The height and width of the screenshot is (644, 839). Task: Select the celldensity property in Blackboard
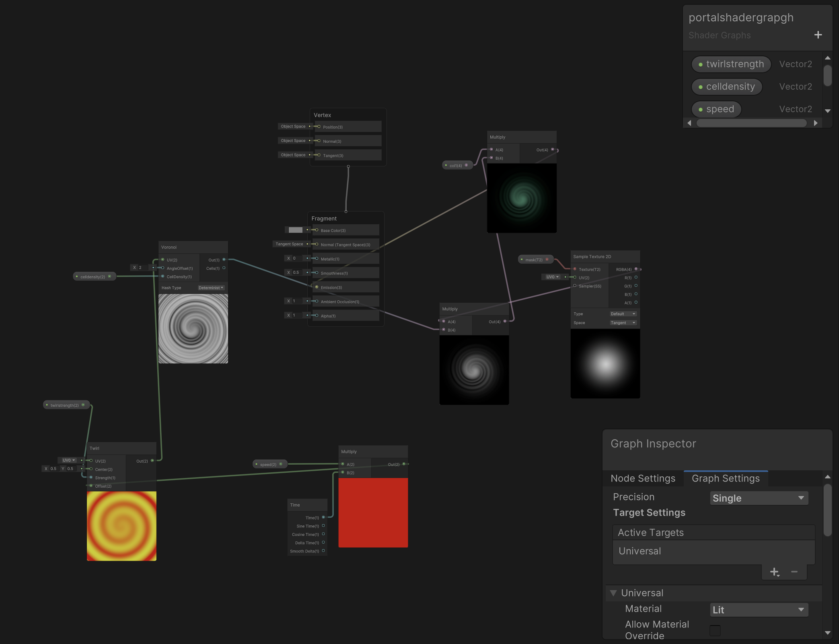(726, 87)
